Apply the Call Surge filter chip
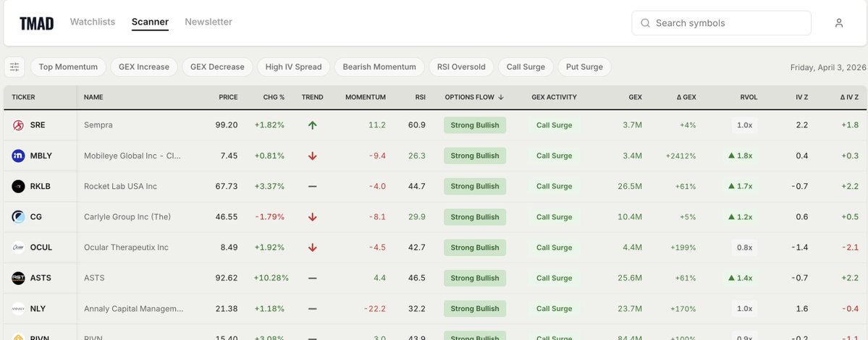The height and width of the screenshot is (340, 868). point(526,67)
